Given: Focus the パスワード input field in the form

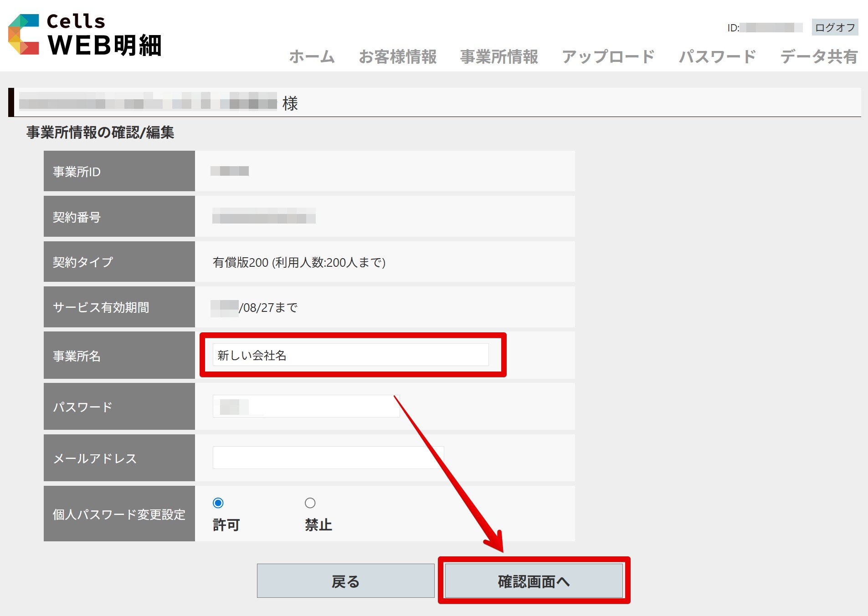Looking at the screenshot, I should point(306,406).
